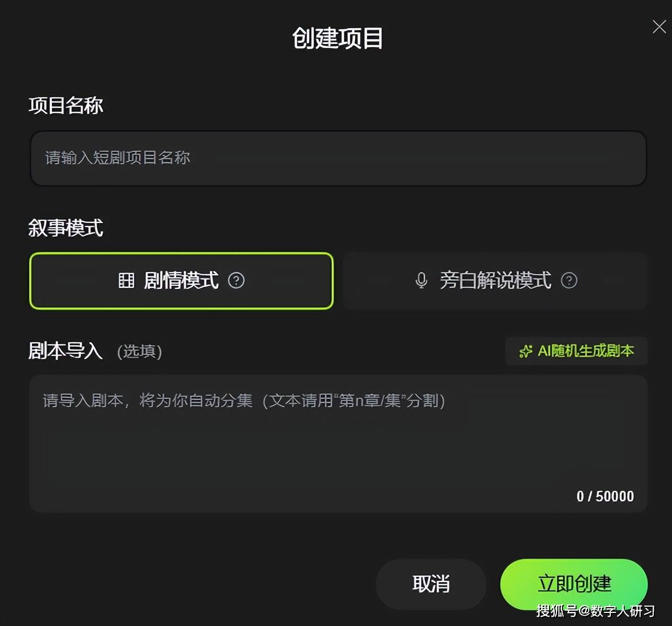
Task: Click the film strip icon beside 剧情模式
Action: pos(126,281)
